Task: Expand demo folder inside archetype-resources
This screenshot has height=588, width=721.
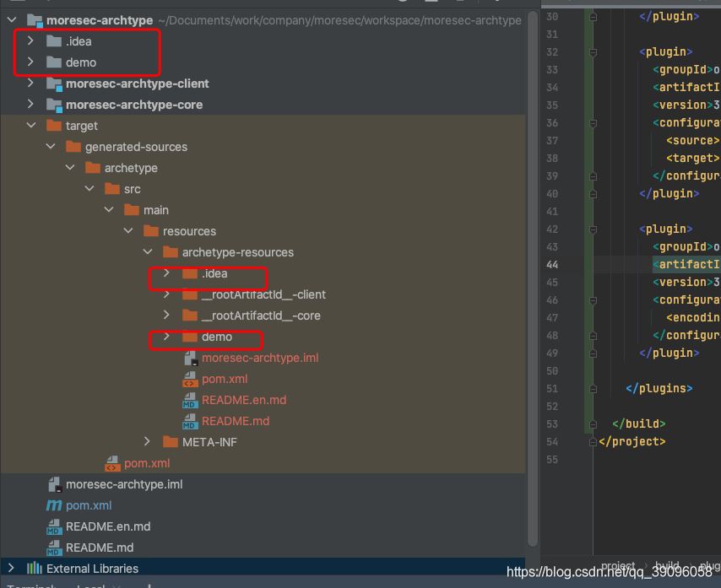Action: tap(166, 337)
